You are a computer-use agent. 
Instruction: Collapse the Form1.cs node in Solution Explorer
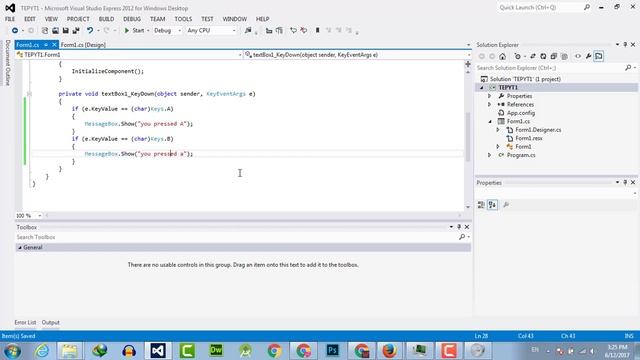(490, 122)
